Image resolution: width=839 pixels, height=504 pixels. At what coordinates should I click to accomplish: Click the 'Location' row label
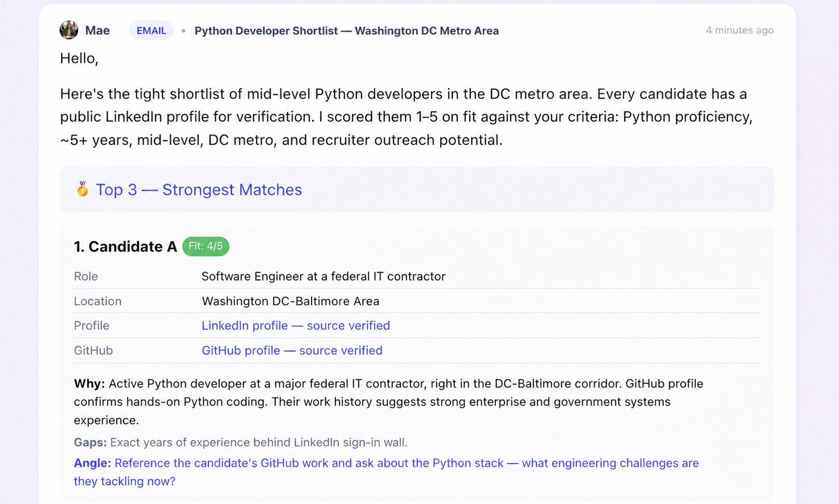tap(97, 301)
